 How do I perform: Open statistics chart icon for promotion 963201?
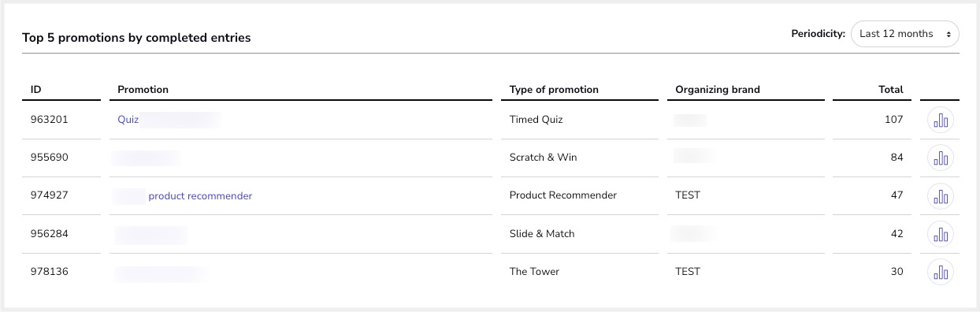tap(941, 120)
